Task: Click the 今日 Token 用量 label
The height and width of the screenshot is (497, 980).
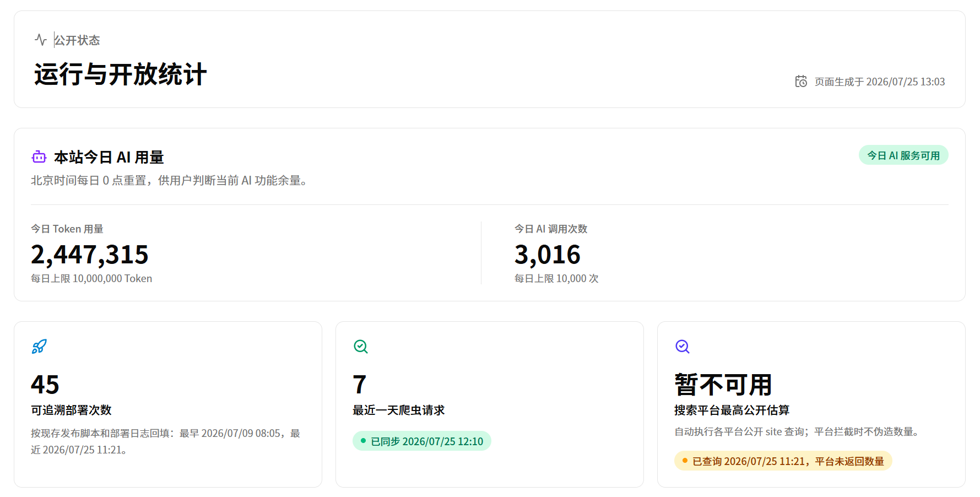Action: click(67, 229)
